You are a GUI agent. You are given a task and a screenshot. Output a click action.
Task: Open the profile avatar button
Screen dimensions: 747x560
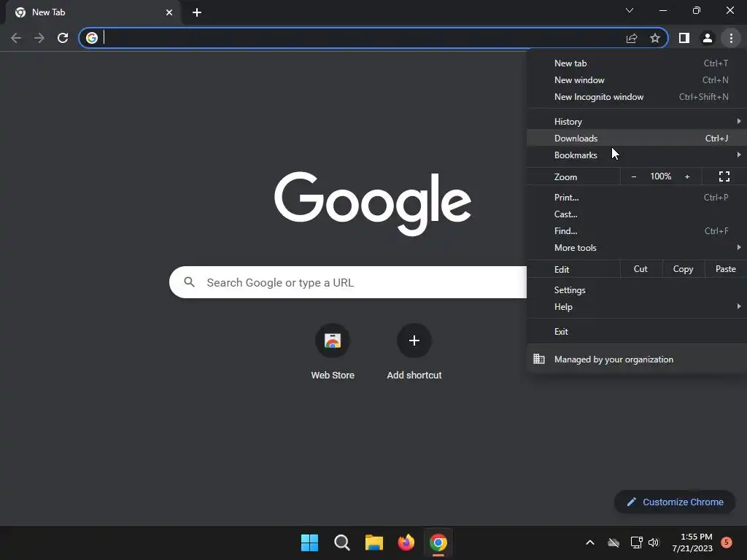pyautogui.click(x=708, y=38)
